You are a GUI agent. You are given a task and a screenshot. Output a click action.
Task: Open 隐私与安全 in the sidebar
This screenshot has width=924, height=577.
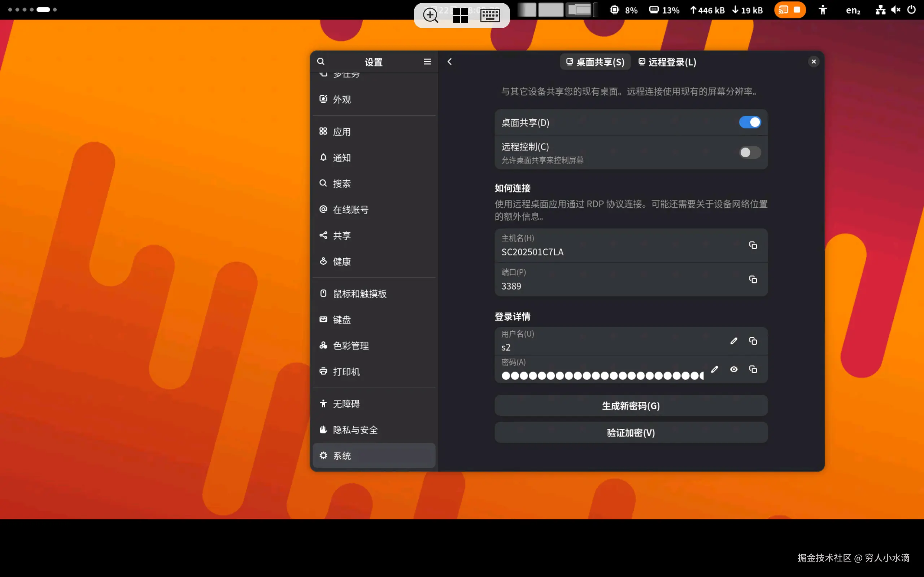[x=355, y=430]
